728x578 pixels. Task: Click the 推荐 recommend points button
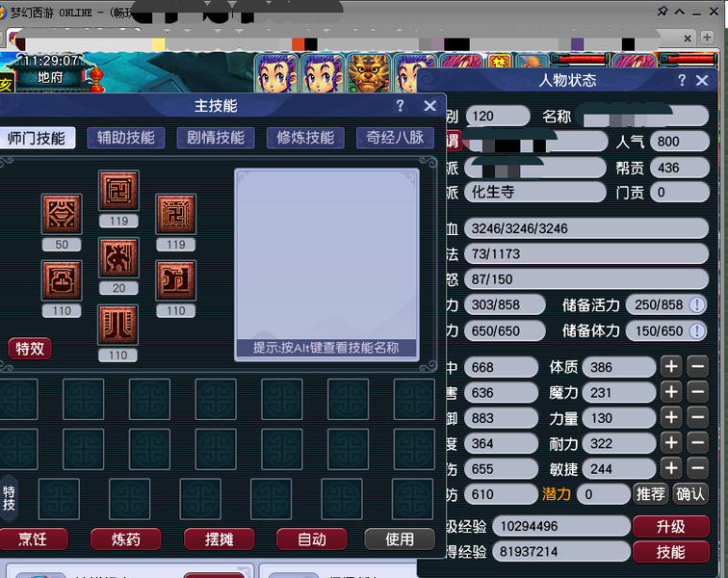tap(650, 493)
